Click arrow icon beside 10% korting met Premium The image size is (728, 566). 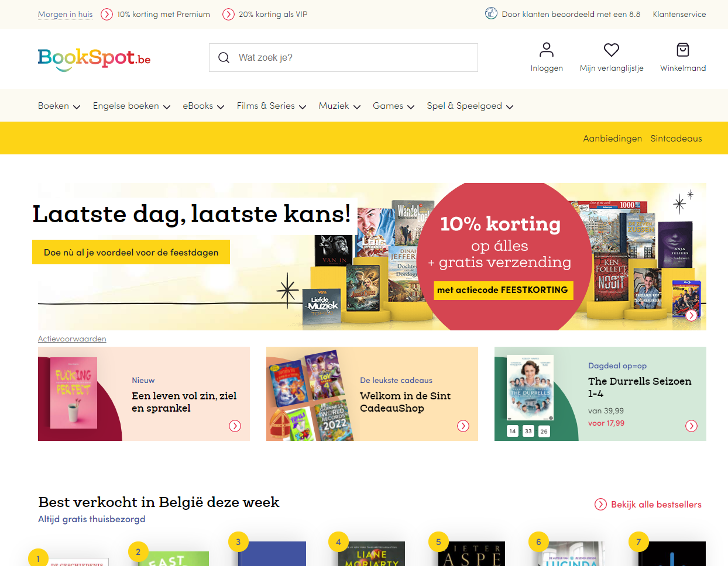click(107, 14)
